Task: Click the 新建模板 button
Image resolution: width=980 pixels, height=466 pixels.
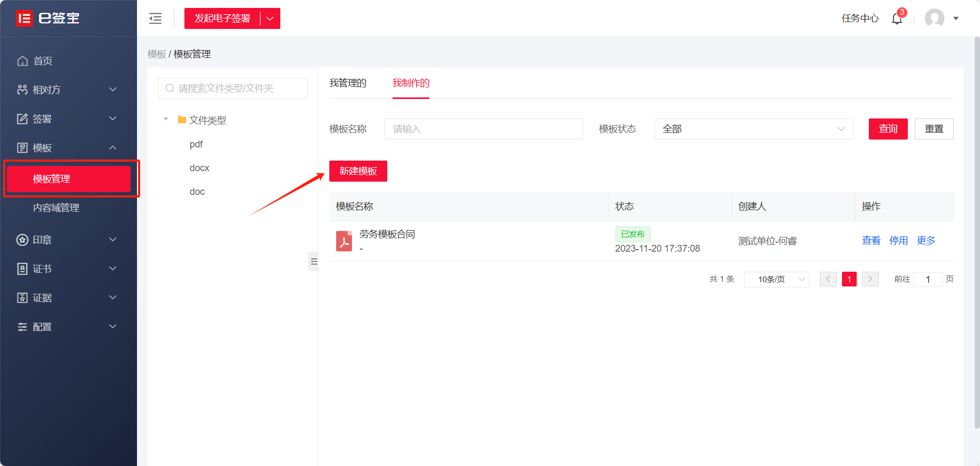Action: pos(358,171)
